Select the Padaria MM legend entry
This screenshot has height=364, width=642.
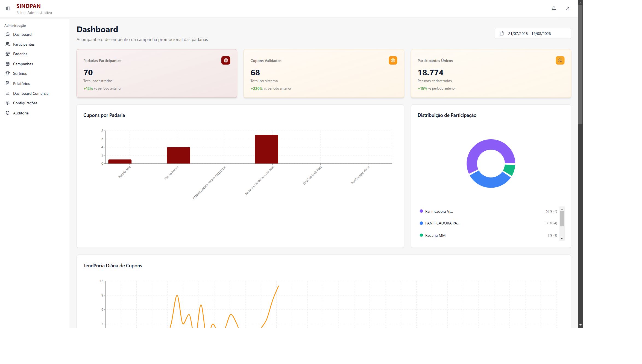(x=488, y=235)
